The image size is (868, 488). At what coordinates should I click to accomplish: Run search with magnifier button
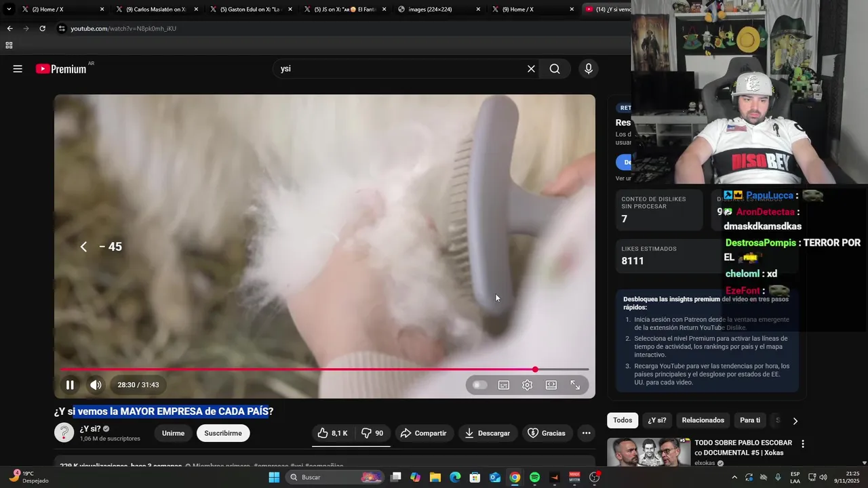click(x=555, y=68)
